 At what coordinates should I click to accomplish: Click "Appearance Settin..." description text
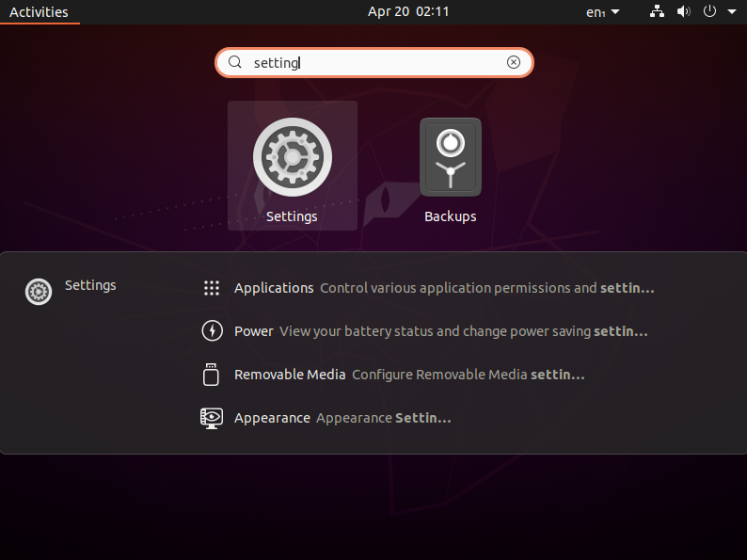pos(384,418)
